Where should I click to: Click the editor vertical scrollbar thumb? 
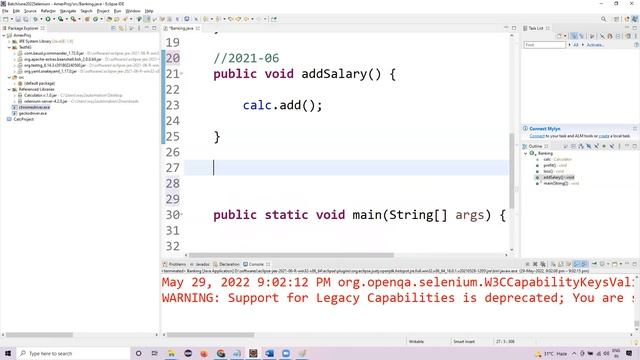511,171
